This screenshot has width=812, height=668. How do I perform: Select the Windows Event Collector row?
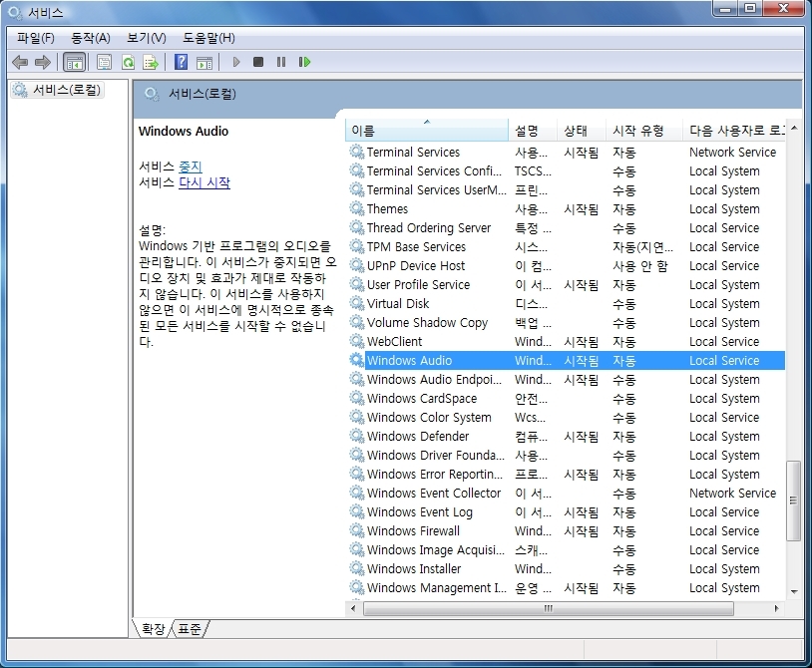[x=566, y=493]
